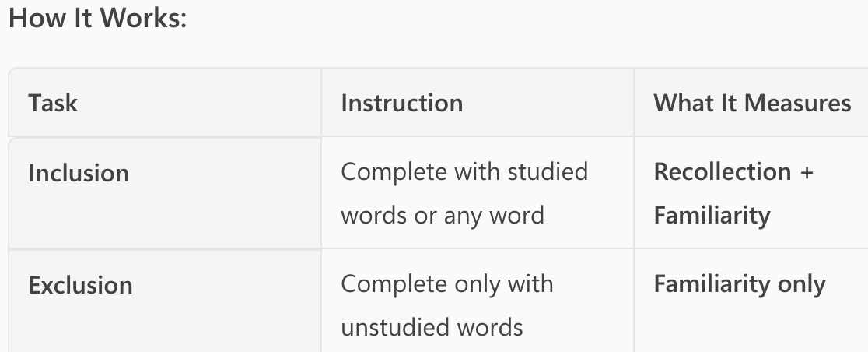Click the plus sign after "Recollection"
Image resolution: width=868 pixels, height=352 pixels.
tap(806, 172)
